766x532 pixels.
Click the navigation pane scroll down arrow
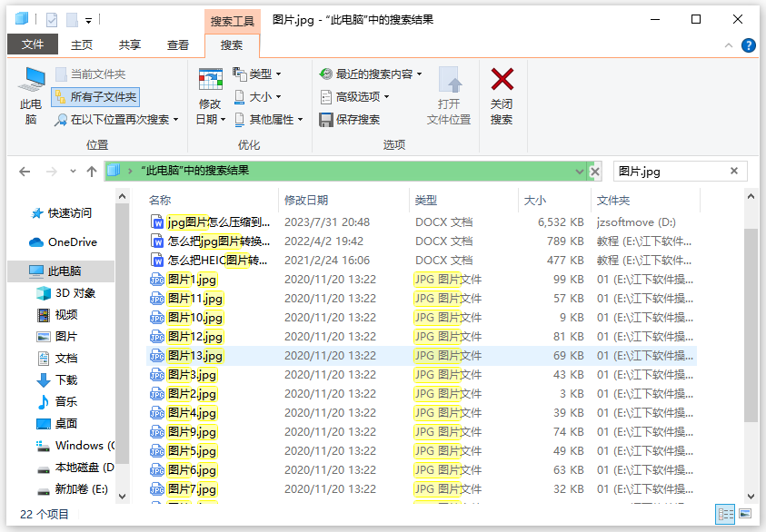click(122, 496)
